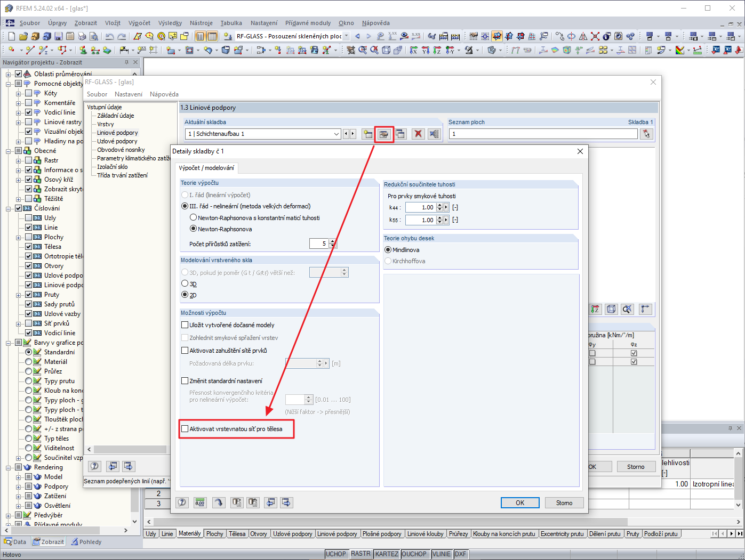Click the help icon in details dialog
The width and height of the screenshot is (745, 560).
[182, 502]
